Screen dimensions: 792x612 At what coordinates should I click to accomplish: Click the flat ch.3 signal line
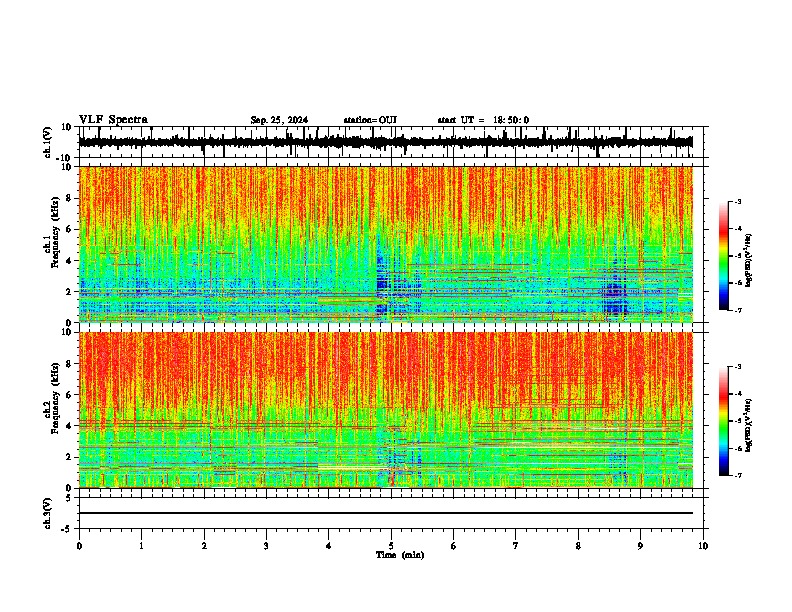[x=386, y=513]
